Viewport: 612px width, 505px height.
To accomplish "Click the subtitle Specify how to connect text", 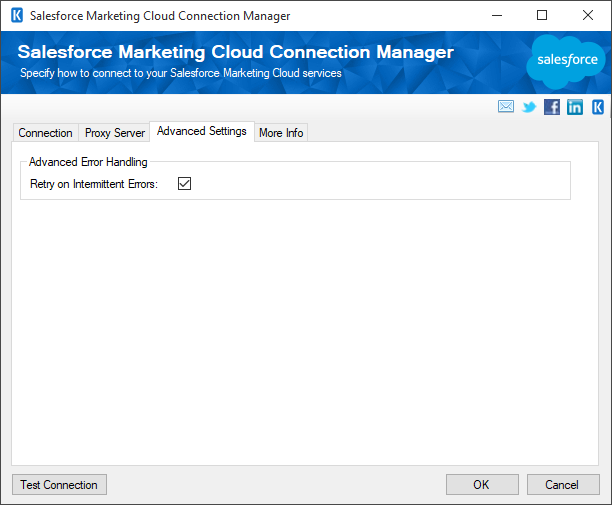I will point(181,73).
